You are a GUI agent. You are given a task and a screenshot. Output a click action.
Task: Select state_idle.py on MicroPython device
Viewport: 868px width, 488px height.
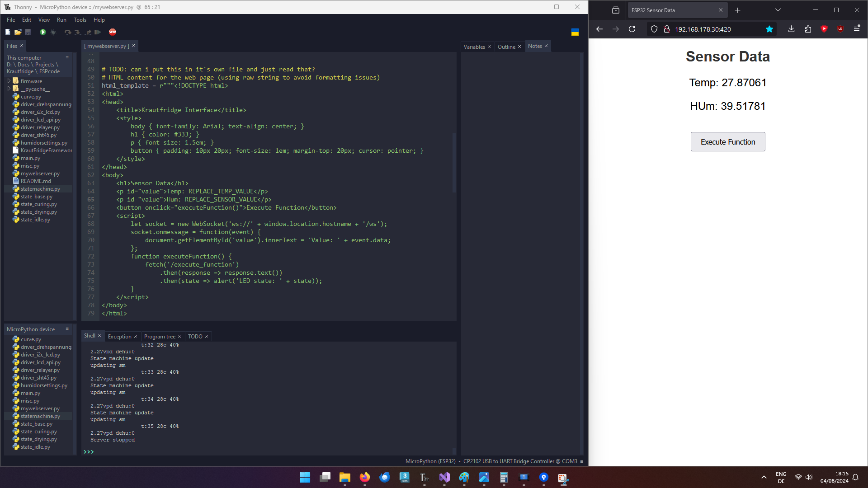click(35, 447)
